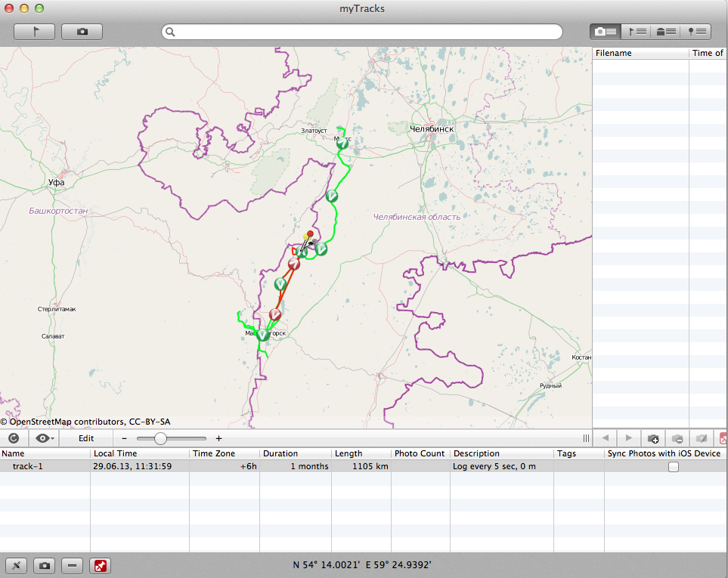Sort tracks by Name column
Viewport: 728px width, 578px height.
click(45, 453)
